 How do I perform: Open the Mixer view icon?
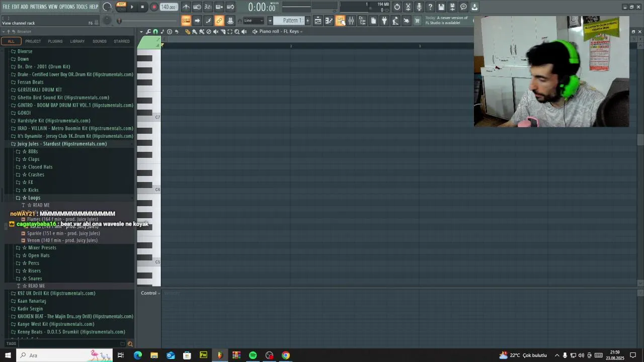(351, 21)
